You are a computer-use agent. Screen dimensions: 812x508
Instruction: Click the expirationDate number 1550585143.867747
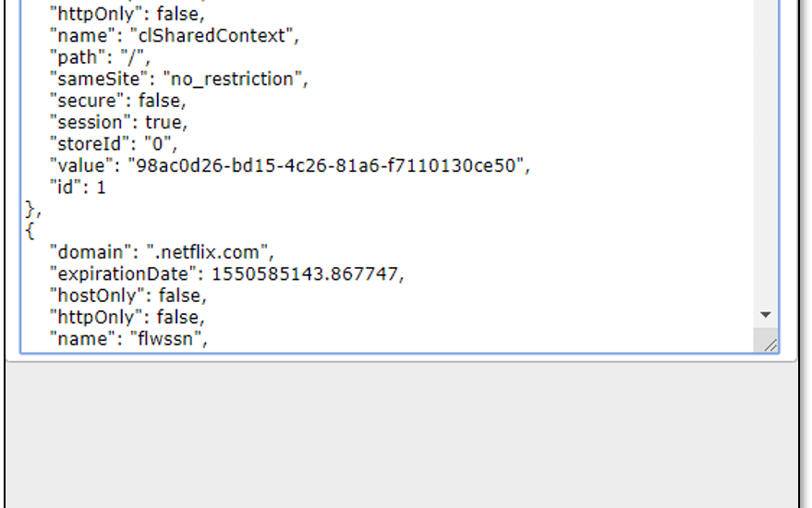point(305,274)
